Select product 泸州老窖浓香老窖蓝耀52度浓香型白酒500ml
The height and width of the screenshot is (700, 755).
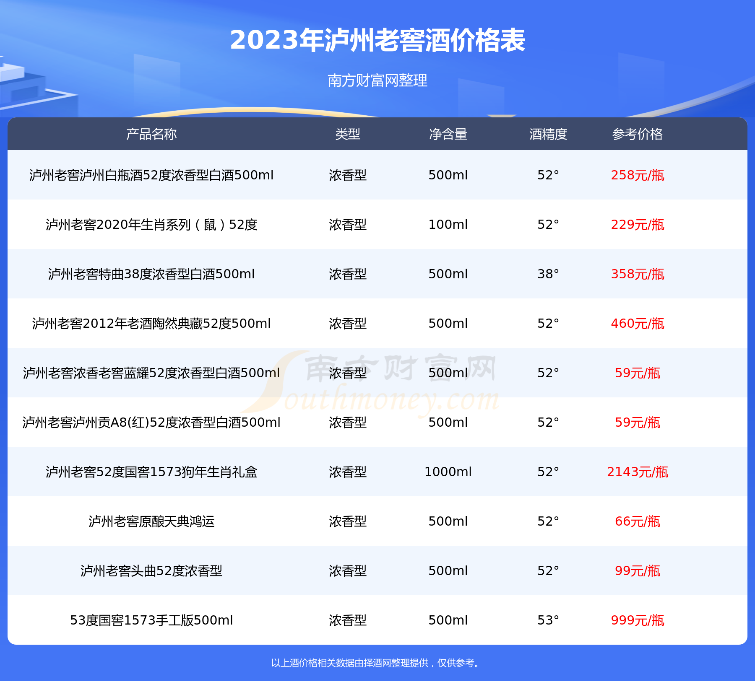[151, 373]
